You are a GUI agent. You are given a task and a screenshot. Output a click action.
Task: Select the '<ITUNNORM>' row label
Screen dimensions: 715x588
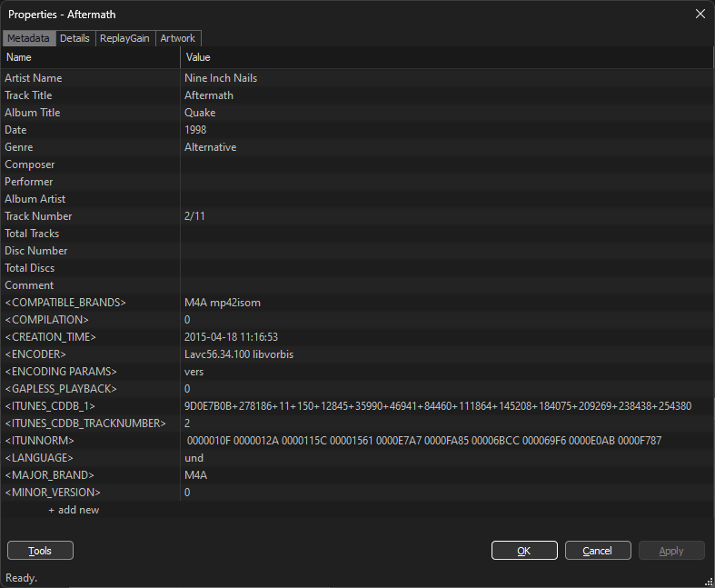coord(39,441)
